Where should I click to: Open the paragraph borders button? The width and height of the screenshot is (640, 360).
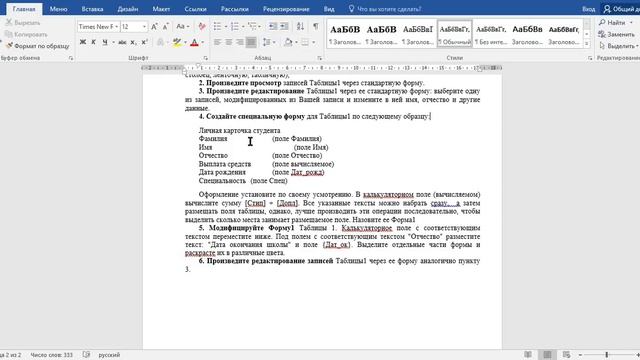pos(305,42)
